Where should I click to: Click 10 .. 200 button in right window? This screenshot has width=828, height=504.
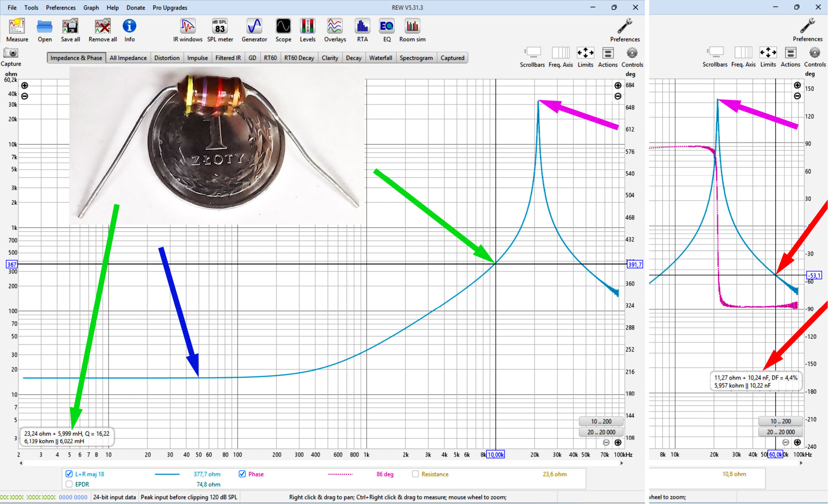(x=780, y=421)
